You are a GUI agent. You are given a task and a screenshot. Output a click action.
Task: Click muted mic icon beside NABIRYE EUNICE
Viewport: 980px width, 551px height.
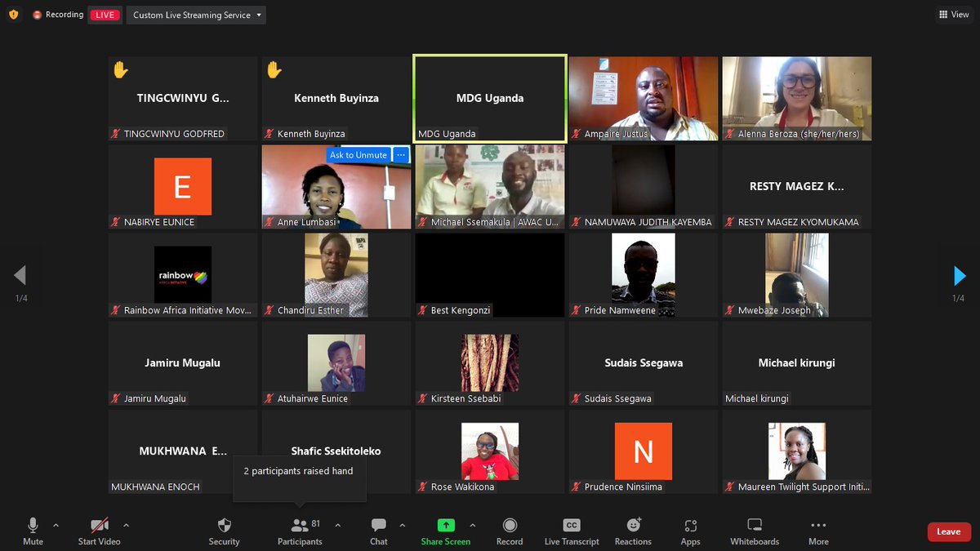tap(116, 222)
